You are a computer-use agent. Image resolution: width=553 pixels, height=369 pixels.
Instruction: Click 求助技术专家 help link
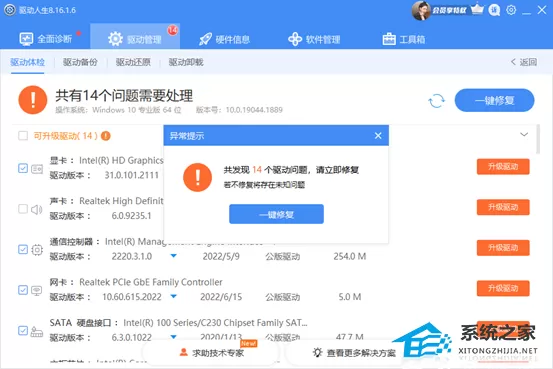(x=212, y=352)
